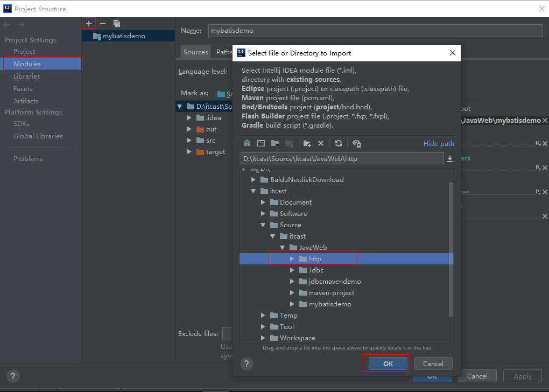Expand the maven-project folder
Screen dimensions: 549x392
pos(292,292)
